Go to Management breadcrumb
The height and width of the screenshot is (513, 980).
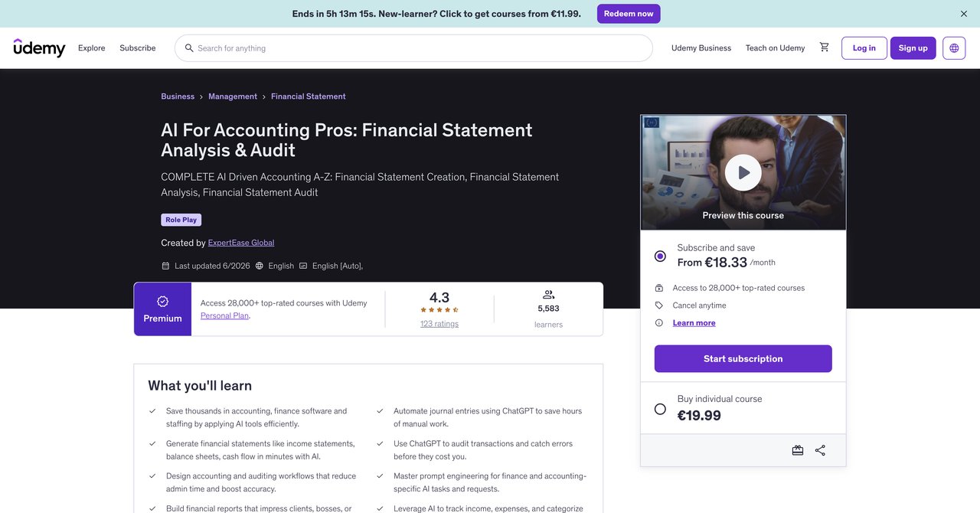233,96
